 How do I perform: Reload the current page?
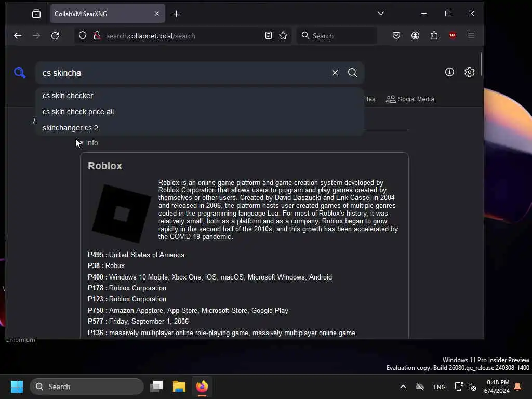click(x=55, y=36)
